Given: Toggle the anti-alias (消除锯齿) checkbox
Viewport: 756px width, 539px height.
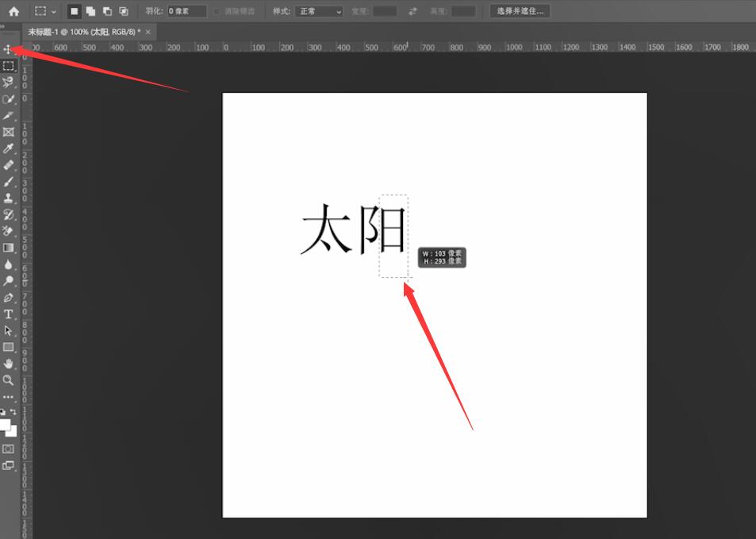Looking at the screenshot, I should [217, 11].
